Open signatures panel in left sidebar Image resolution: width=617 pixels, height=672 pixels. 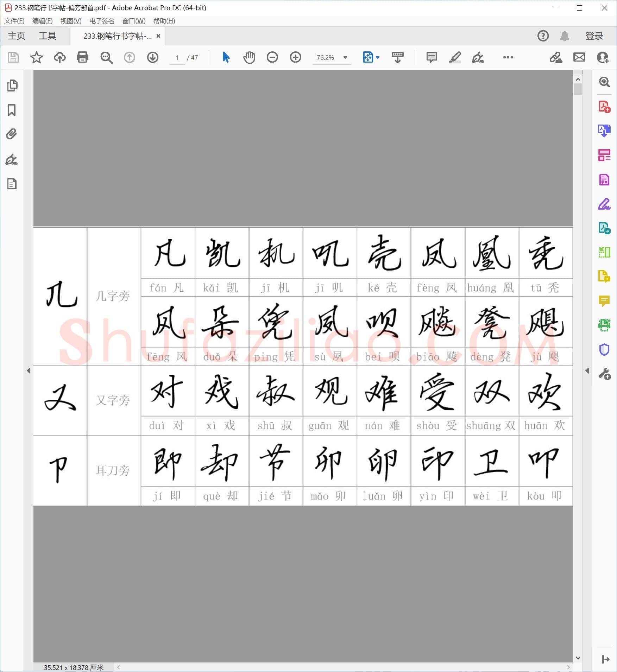(12, 159)
